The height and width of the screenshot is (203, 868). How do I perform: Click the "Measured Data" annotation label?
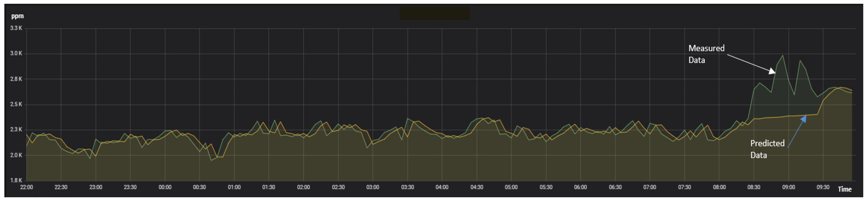click(706, 54)
